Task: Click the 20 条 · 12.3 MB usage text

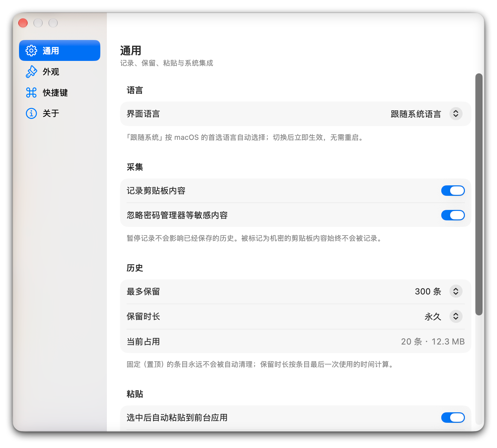Action: click(x=433, y=342)
